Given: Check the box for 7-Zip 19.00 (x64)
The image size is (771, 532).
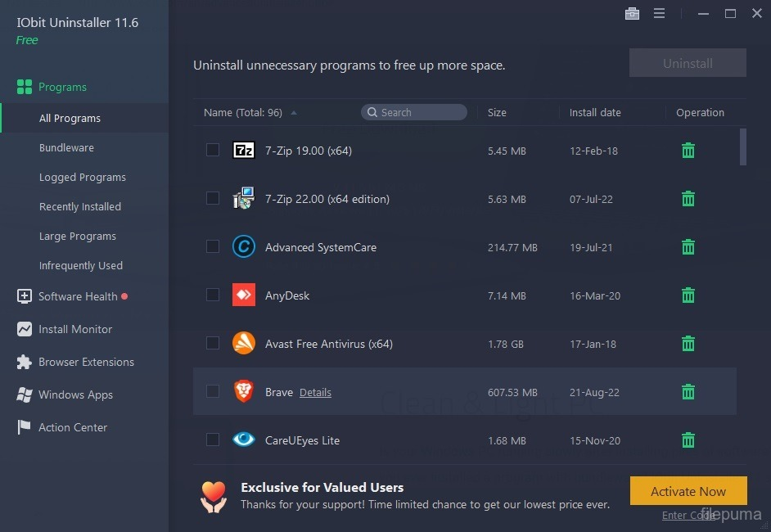Looking at the screenshot, I should pyautogui.click(x=213, y=150).
